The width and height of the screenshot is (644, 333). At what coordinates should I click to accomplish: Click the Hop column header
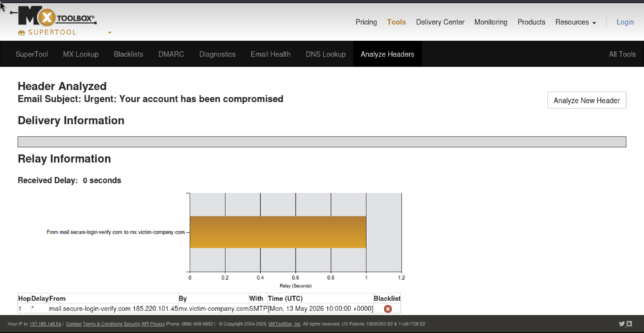click(x=24, y=299)
